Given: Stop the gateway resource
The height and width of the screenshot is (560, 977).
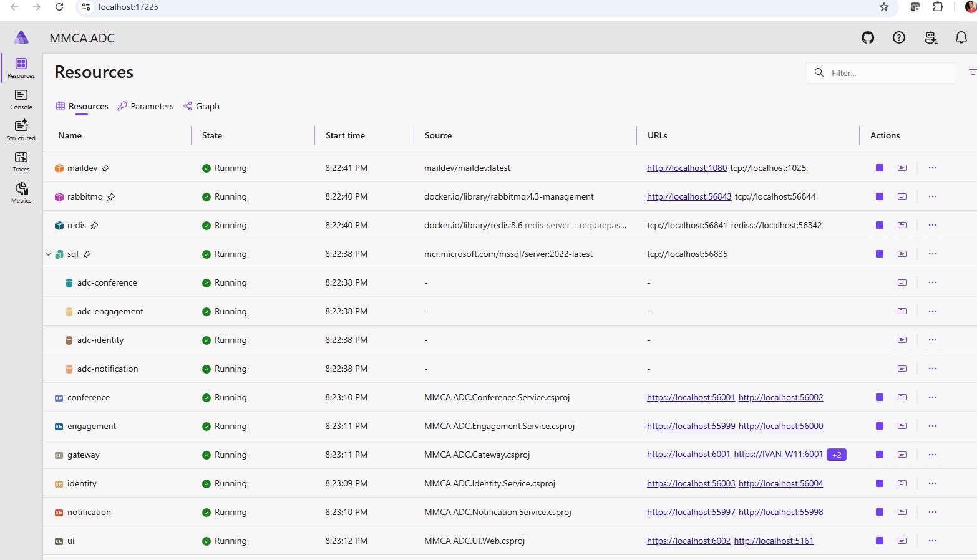Looking at the screenshot, I should 880,455.
